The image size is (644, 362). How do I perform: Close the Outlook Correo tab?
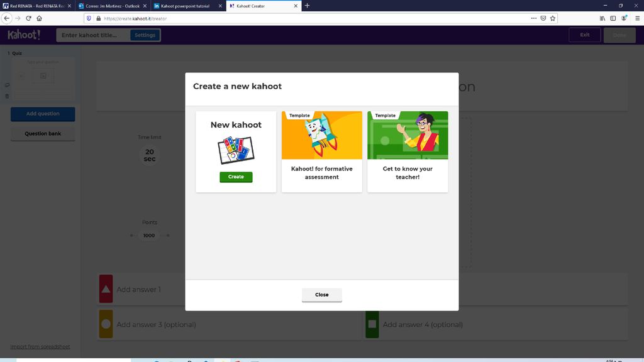click(x=145, y=6)
